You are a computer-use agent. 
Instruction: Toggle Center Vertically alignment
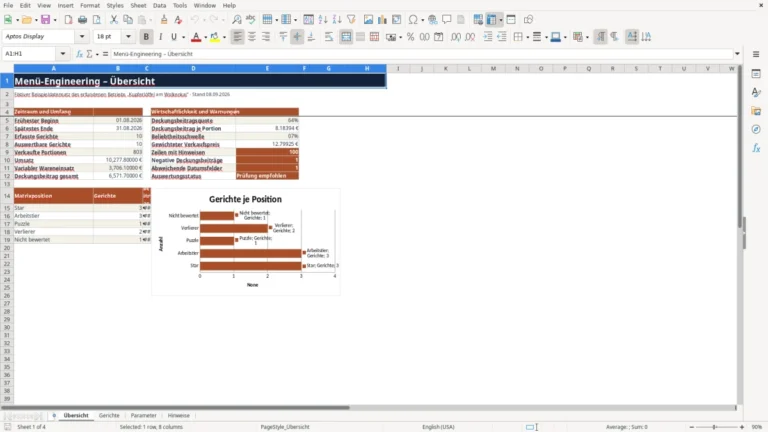pyautogui.click(x=297, y=37)
